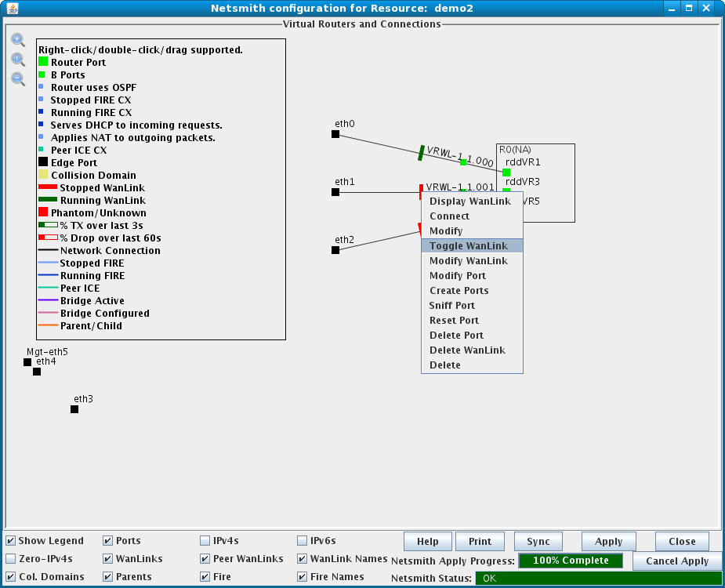The height and width of the screenshot is (588, 725).
Task: Choose Connect in the context menu
Action: 472,216
